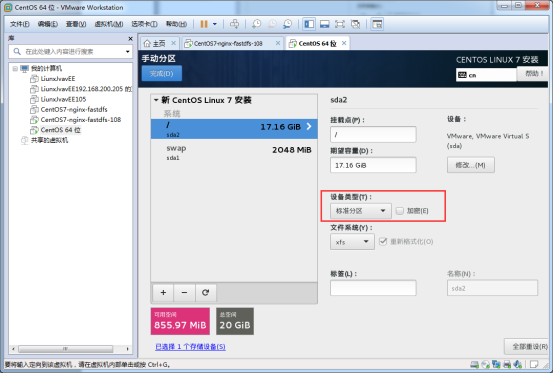Open the 查看(V) menu
Image resolution: width=553 pixels, height=373 pixels.
pyautogui.click(x=76, y=24)
